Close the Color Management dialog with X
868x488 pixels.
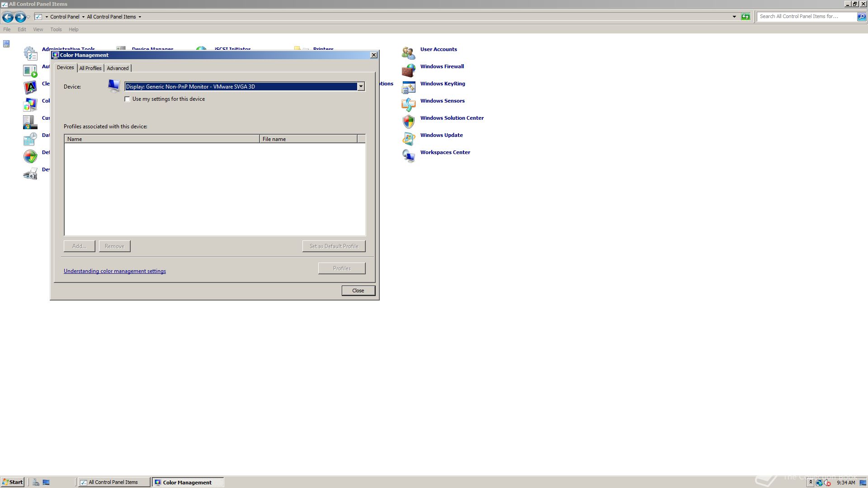pyautogui.click(x=373, y=55)
